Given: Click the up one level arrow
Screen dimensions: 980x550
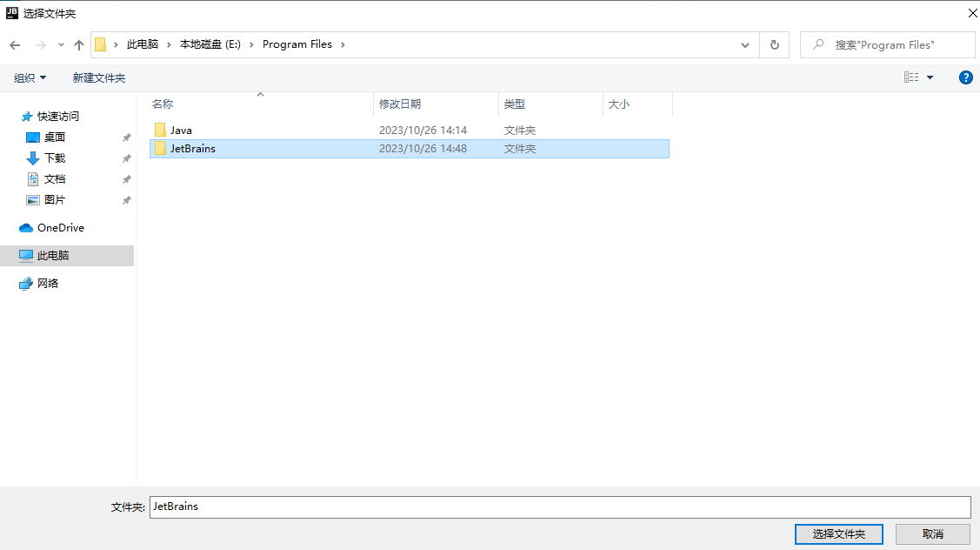Looking at the screenshot, I should [x=79, y=45].
